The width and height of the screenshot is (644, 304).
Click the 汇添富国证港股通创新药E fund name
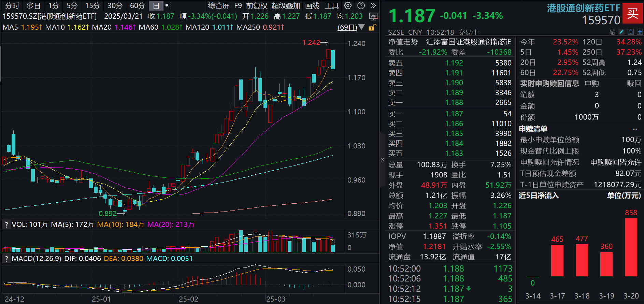click(x=469, y=42)
